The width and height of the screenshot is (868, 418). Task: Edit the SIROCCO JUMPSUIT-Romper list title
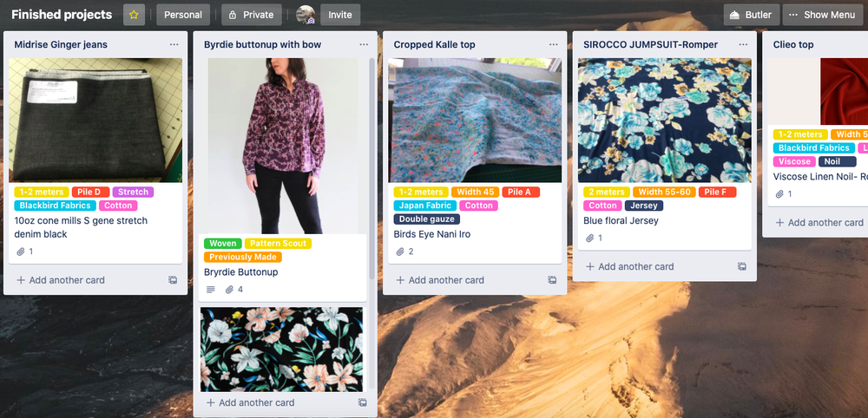(650, 45)
